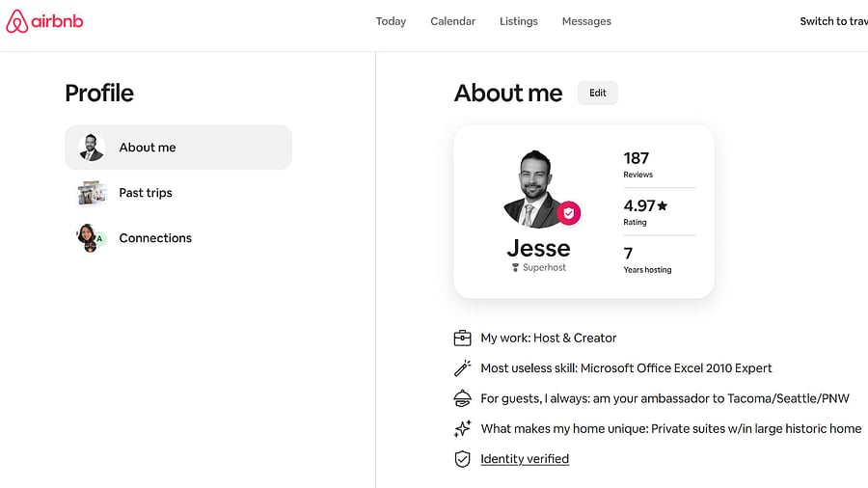The width and height of the screenshot is (868, 488).
Task: Click 'Most useless skill' Excel text
Action: (626, 368)
